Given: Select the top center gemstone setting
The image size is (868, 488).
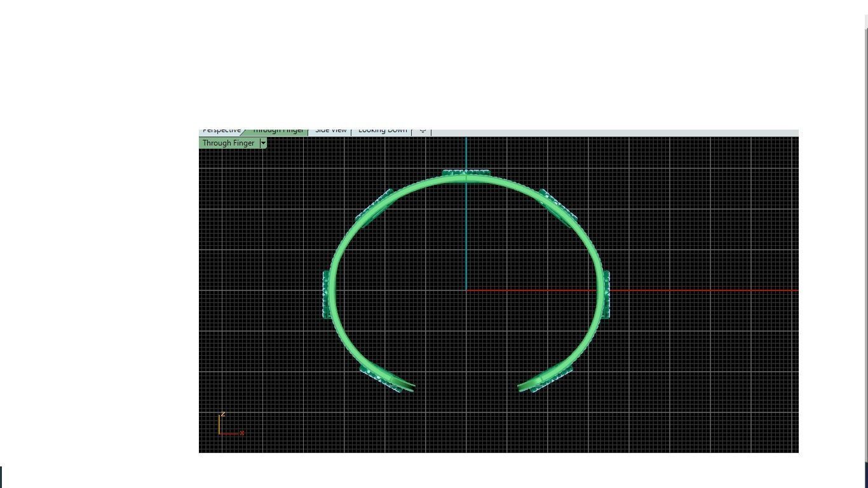Looking at the screenshot, I should point(466,173).
